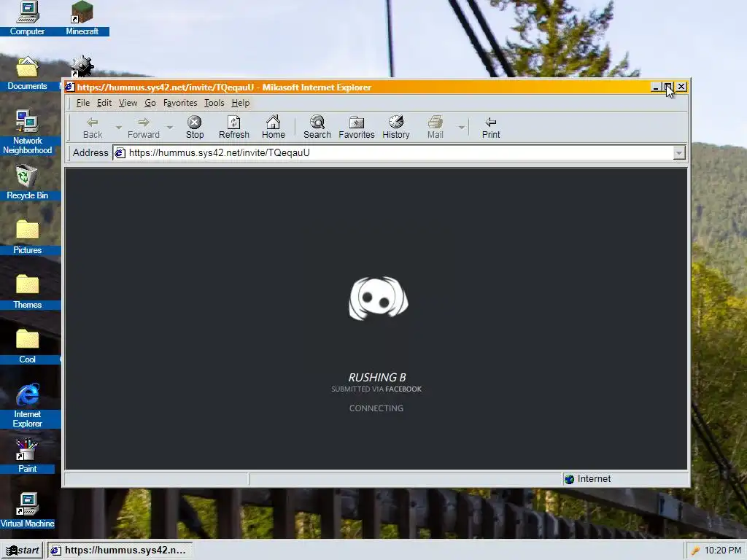The image size is (747, 560).
Task: Click the 10:20 PM taskbar clock
Action: coord(723,551)
